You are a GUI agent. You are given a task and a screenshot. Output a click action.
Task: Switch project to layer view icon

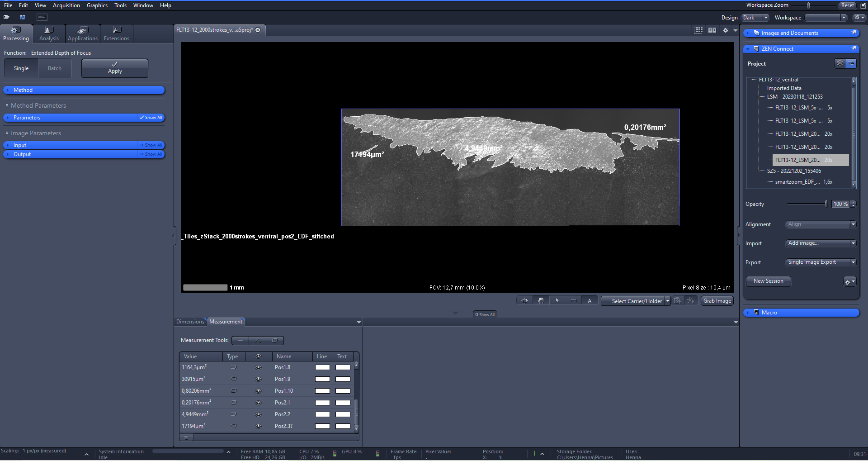click(x=840, y=63)
